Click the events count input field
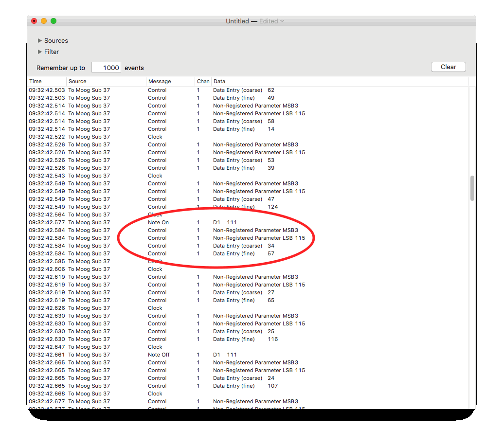Screen dimensions: 503x448 click(106, 68)
